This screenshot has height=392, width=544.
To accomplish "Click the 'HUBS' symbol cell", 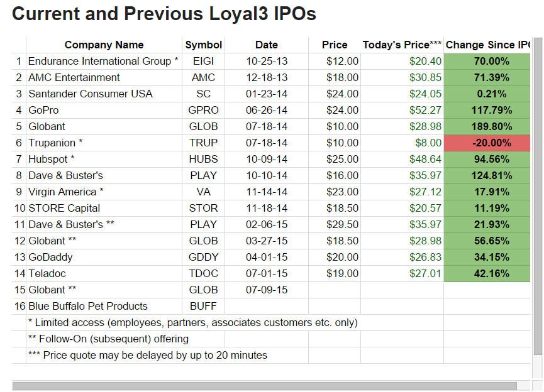I will click(x=203, y=159).
